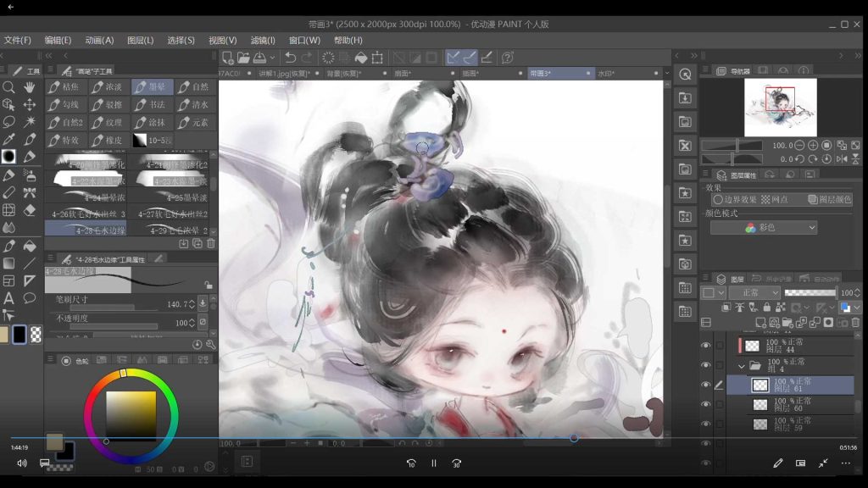This screenshot has height=488, width=868.
Task: Select the Hand move-canvas tool
Action: pyautogui.click(x=30, y=87)
